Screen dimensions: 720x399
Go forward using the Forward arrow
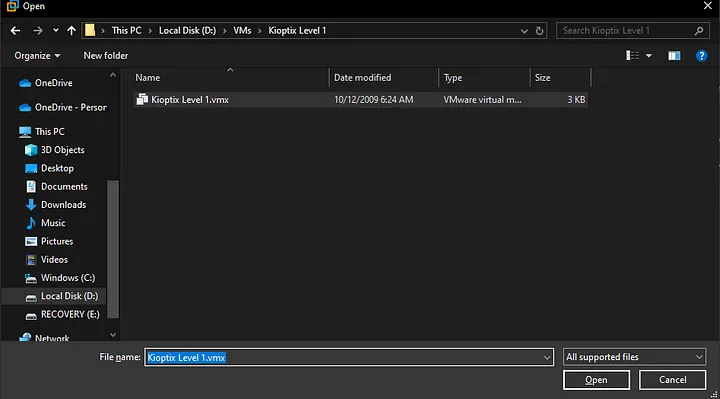(x=38, y=31)
